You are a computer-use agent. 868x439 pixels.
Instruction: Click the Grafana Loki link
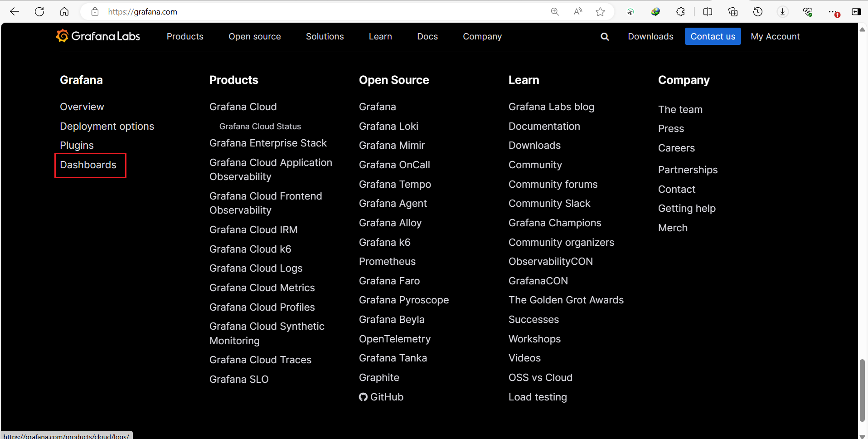coord(388,126)
